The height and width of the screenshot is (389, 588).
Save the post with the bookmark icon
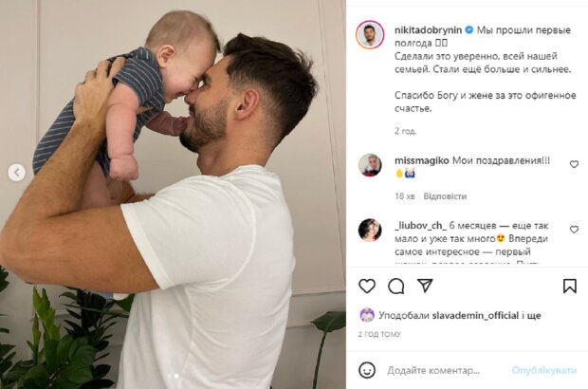click(570, 287)
